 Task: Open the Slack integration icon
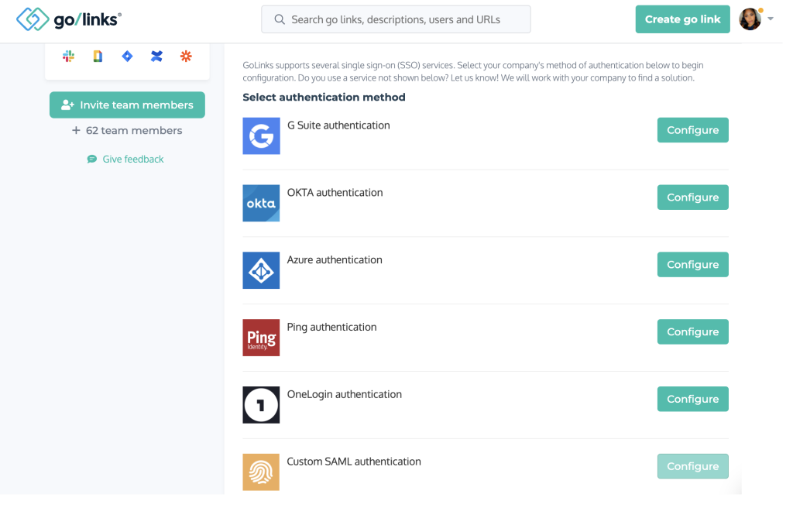coord(68,56)
